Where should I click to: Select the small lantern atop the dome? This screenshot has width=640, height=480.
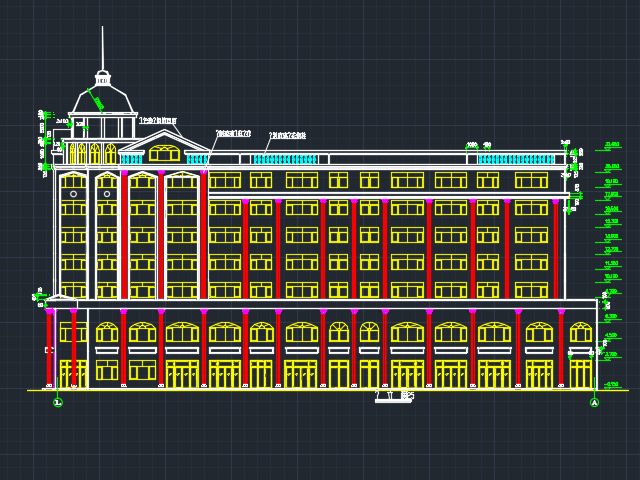pyautogui.click(x=102, y=78)
